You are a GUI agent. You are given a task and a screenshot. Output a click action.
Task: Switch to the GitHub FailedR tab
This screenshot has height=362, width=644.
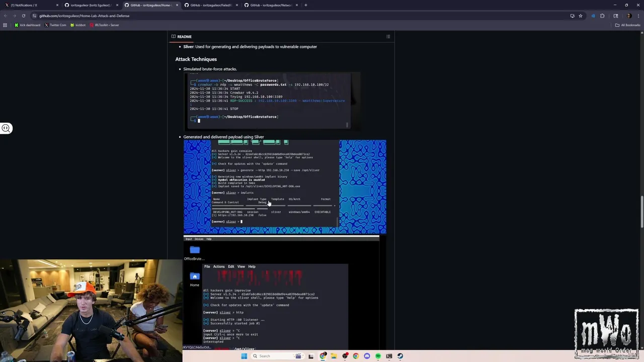pyautogui.click(x=210, y=5)
